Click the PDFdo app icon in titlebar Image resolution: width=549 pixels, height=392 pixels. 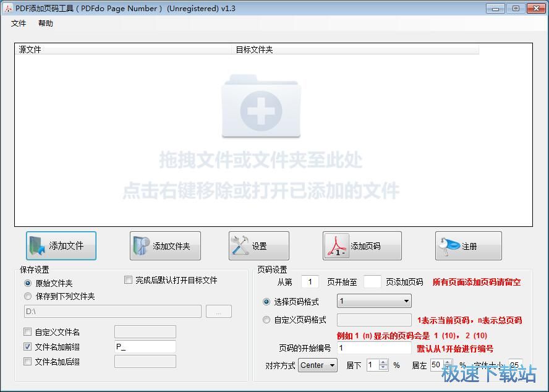point(7,8)
